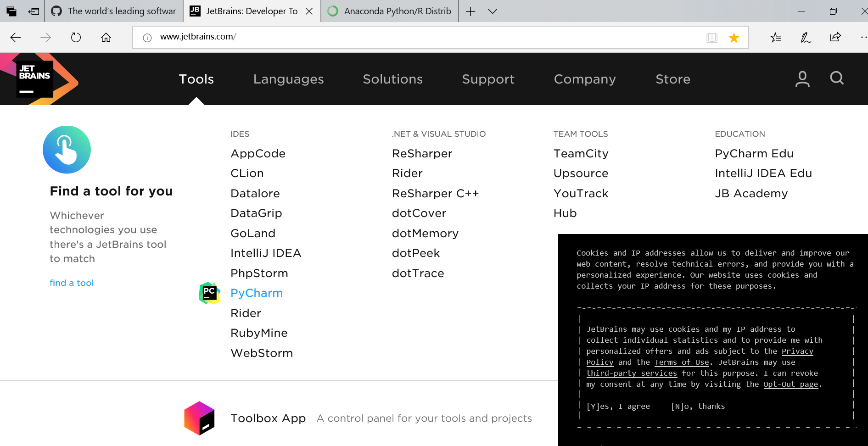The height and width of the screenshot is (446, 868).
Task: Accept cookies with Yes, I agree
Action: (x=618, y=406)
